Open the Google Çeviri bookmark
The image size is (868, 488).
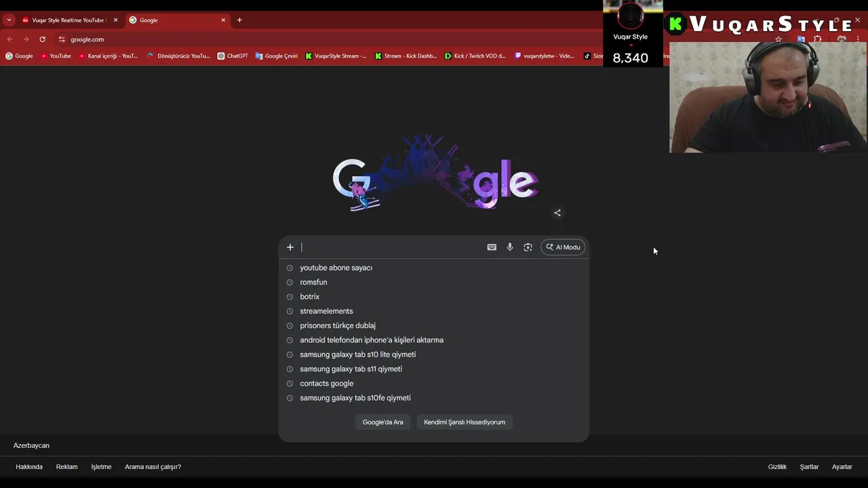pos(277,56)
